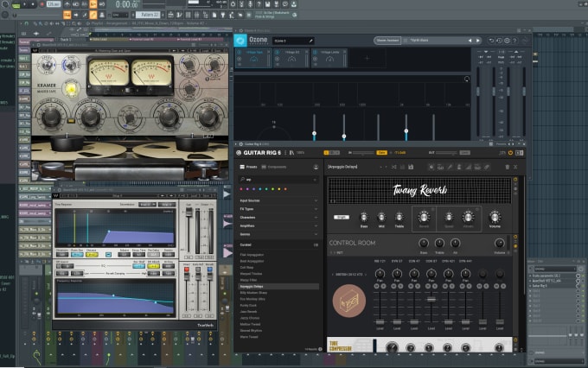Expand the Genres filter section
Screen dimensions: 588x368
coord(279,234)
